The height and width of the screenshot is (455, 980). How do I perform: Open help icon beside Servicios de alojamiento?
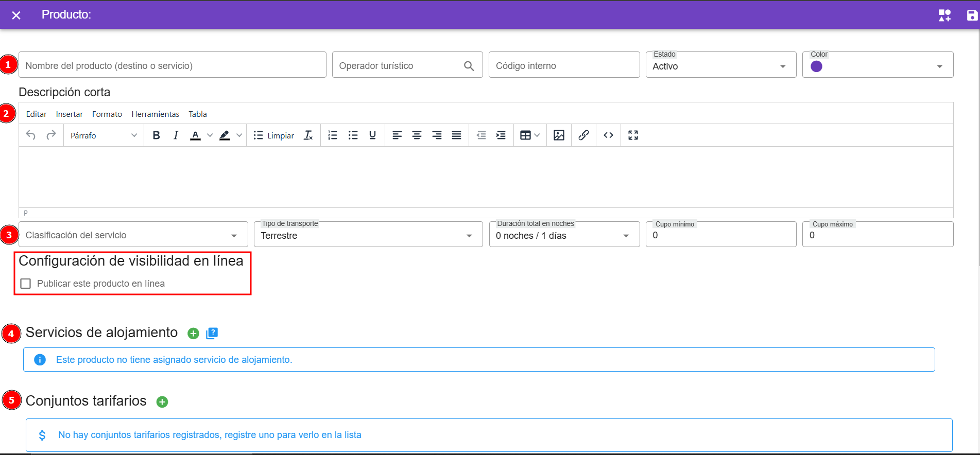tap(212, 334)
